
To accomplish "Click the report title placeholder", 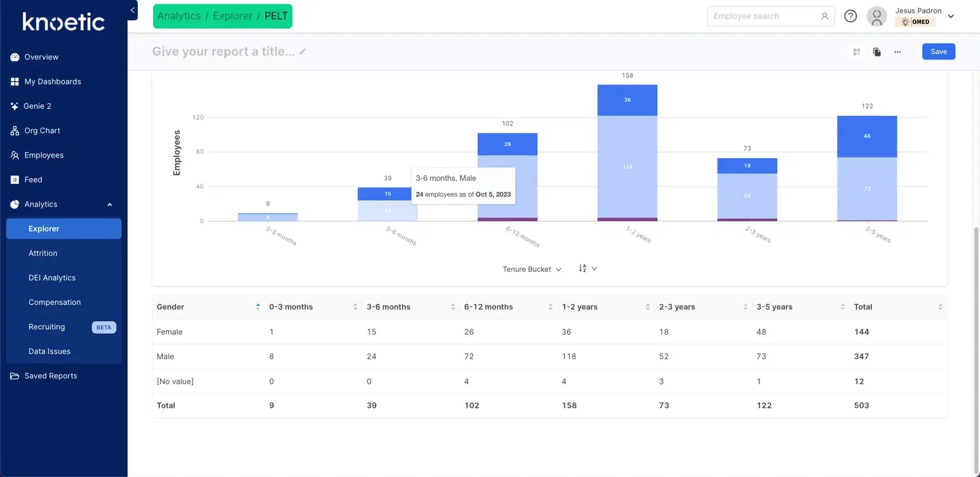I will coord(223,52).
